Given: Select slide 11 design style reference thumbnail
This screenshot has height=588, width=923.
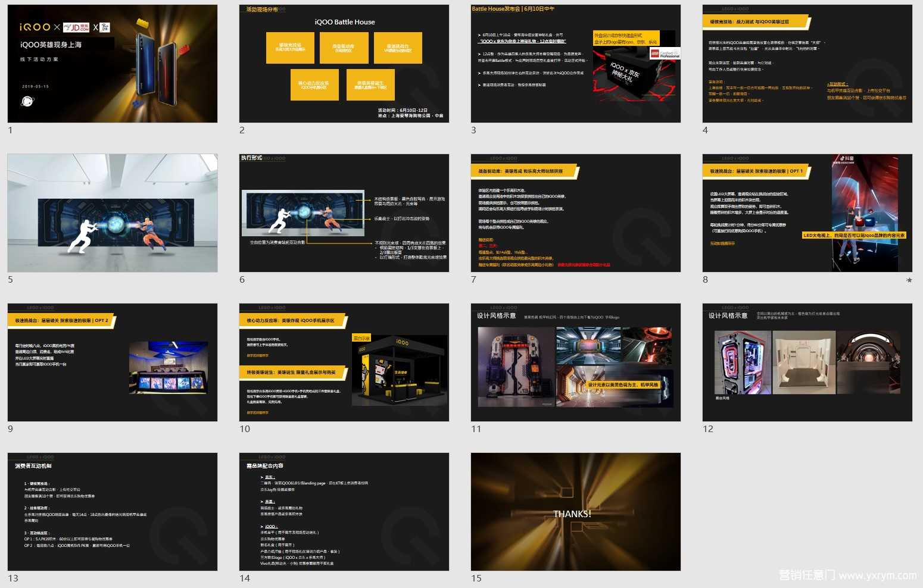Looking at the screenshot, I should [576, 362].
